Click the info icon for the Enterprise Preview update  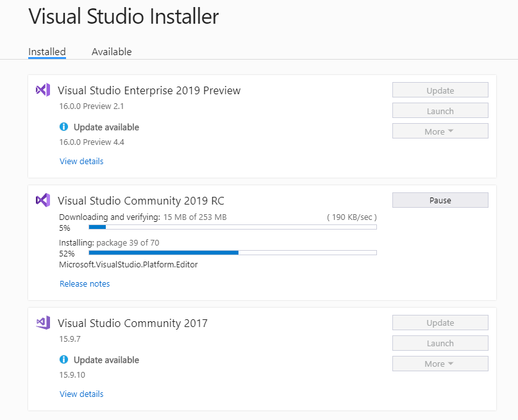tap(63, 126)
